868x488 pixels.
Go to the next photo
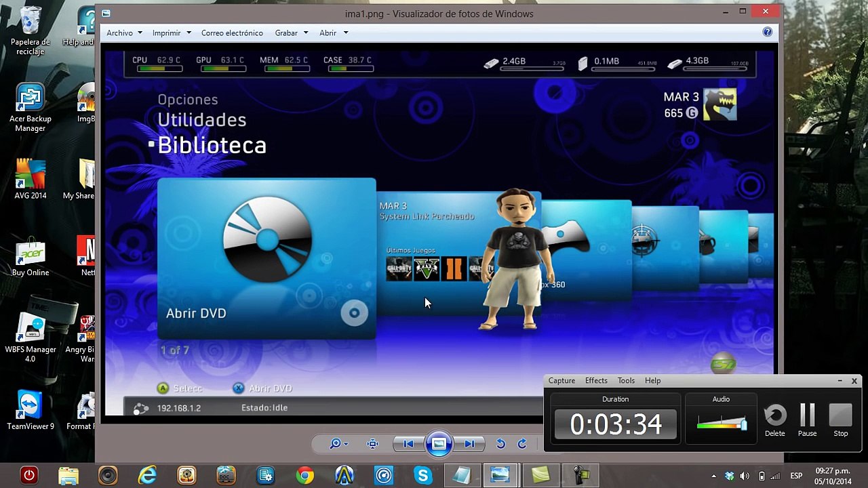tap(469, 444)
